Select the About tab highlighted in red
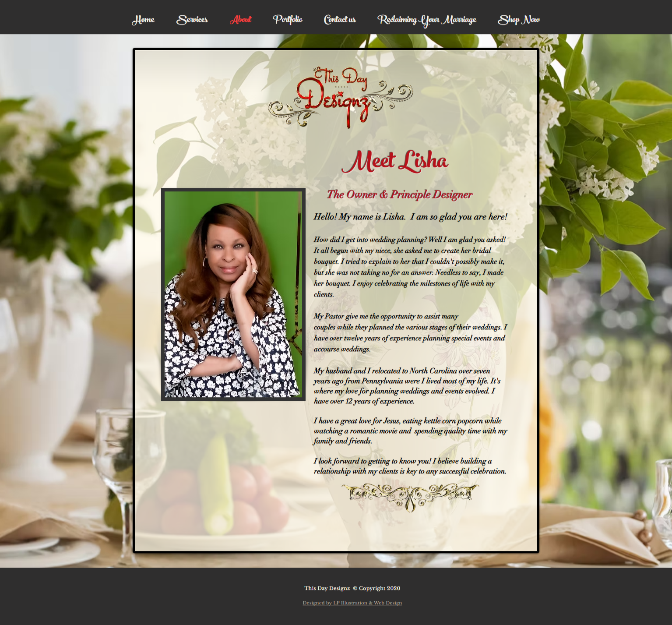Screen dimensions: 672x625 [x=241, y=19]
